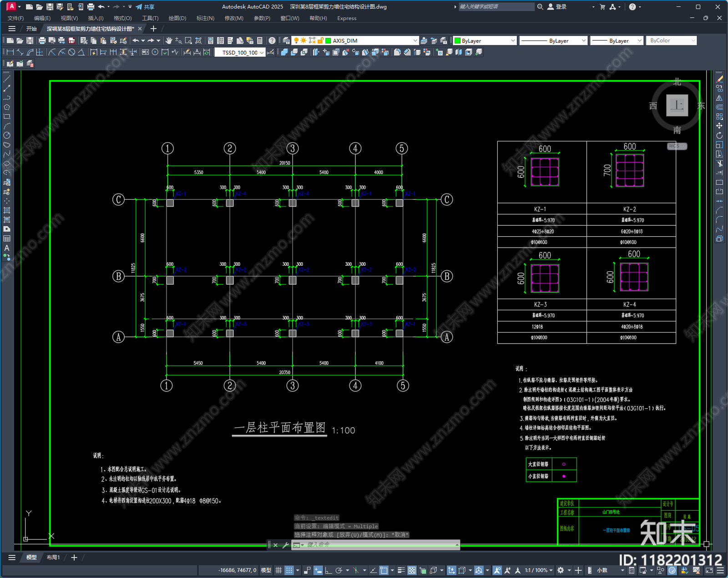728x578 pixels.
Task: Select the Multiline Text tool
Action: tap(7, 248)
